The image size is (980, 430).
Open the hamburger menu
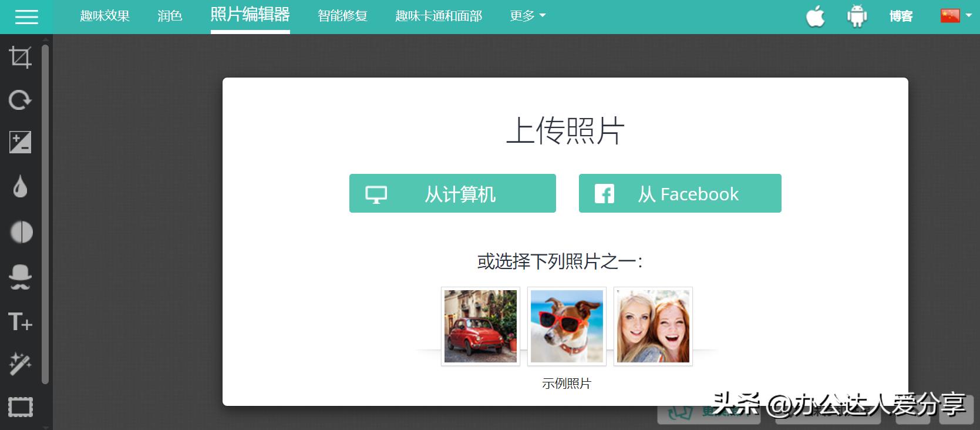pyautogui.click(x=26, y=17)
